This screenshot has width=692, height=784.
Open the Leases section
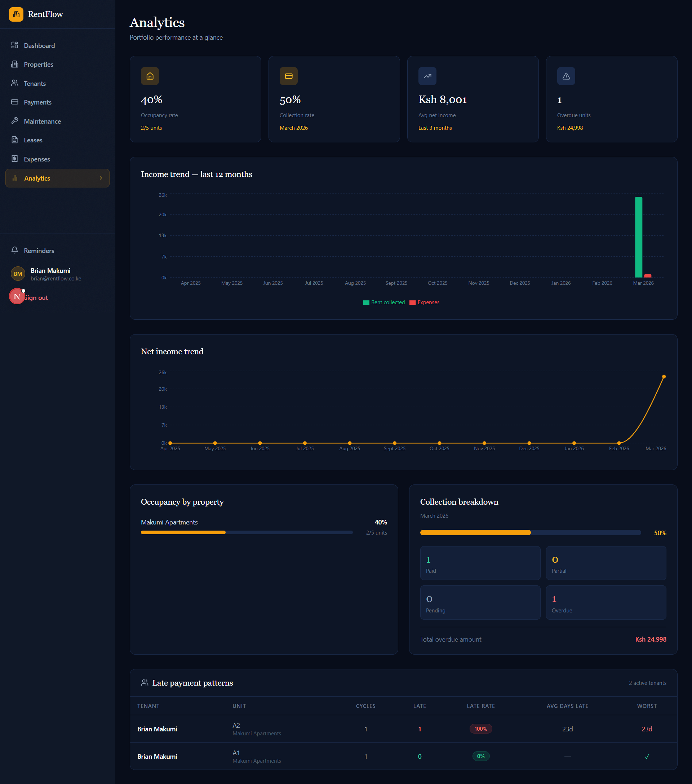click(58, 140)
